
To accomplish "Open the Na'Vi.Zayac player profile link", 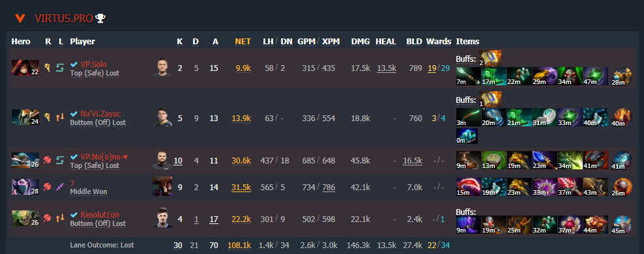I will [100, 114].
